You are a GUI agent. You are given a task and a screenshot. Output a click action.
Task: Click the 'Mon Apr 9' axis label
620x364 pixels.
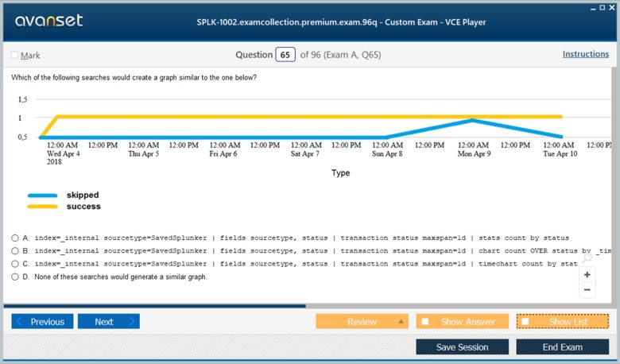click(474, 153)
